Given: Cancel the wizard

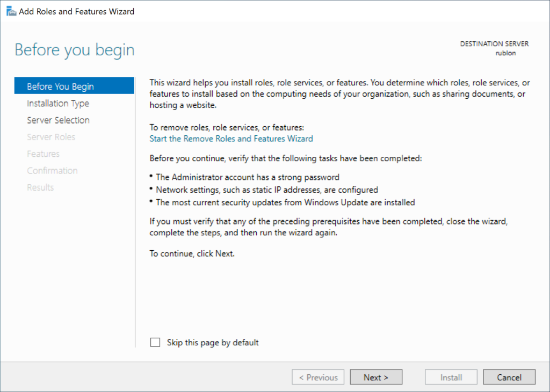Looking at the screenshot, I should (509, 377).
